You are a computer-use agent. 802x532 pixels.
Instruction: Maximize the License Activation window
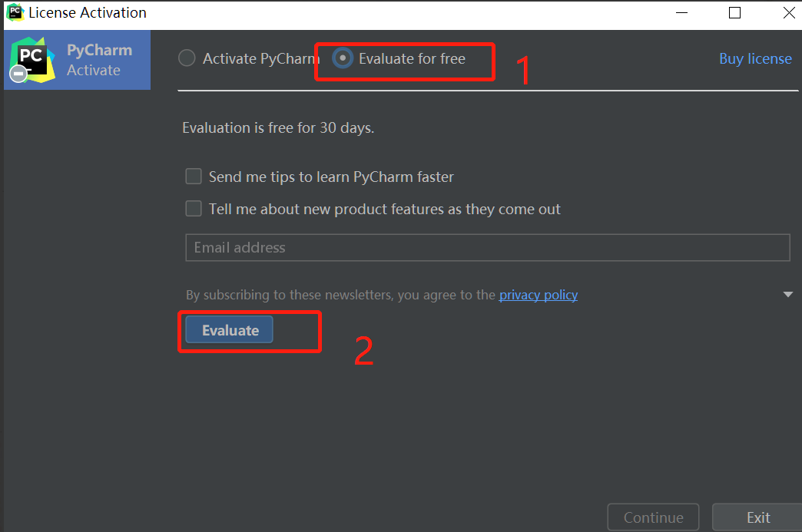734,12
